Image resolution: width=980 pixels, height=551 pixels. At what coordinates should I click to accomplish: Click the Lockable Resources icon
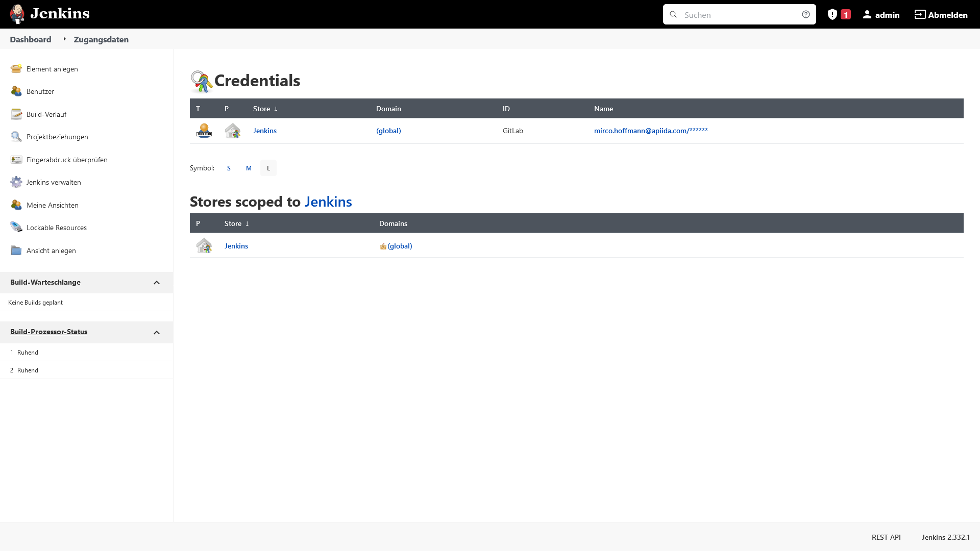pyautogui.click(x=16, y=228)
